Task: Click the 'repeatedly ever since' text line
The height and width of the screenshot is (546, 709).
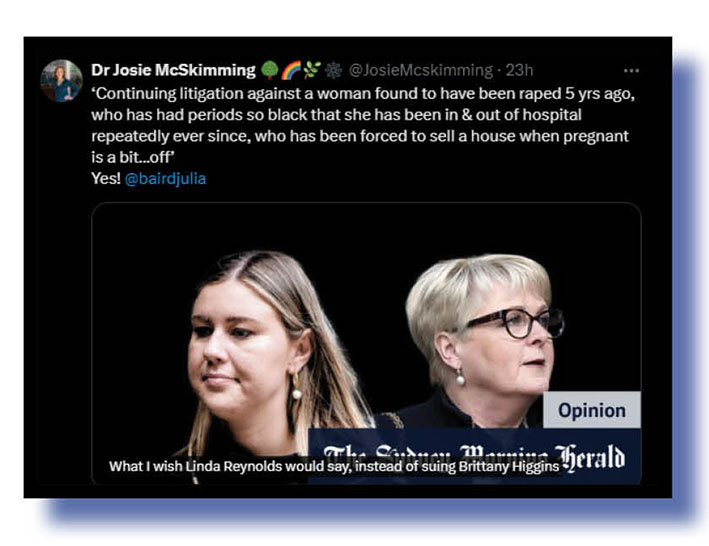Action: (360, 136)
